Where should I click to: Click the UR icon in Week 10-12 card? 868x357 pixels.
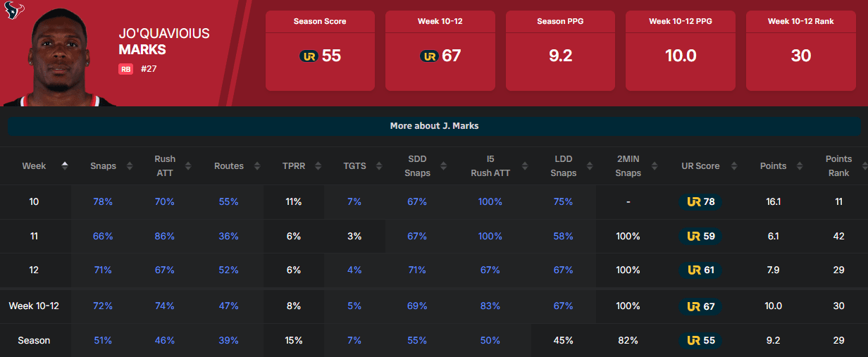(428, 56)
